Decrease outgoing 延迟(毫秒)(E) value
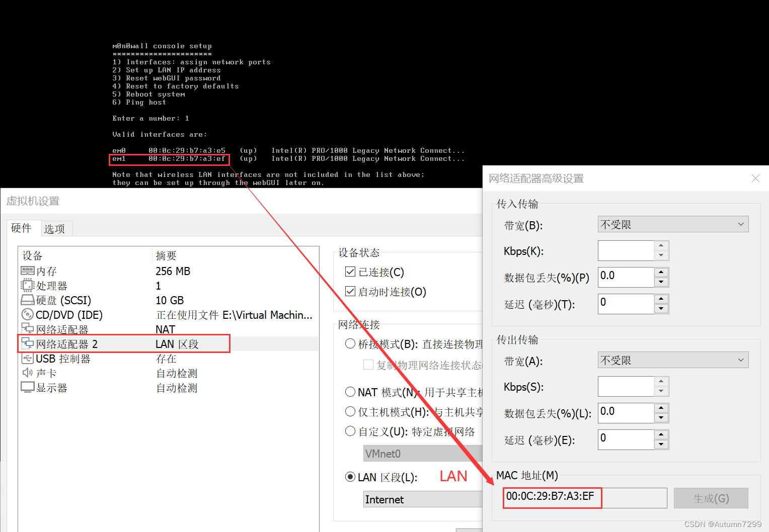Image resolution: width=769 pixels, height=532 pixels. click(x=661, y=445)
